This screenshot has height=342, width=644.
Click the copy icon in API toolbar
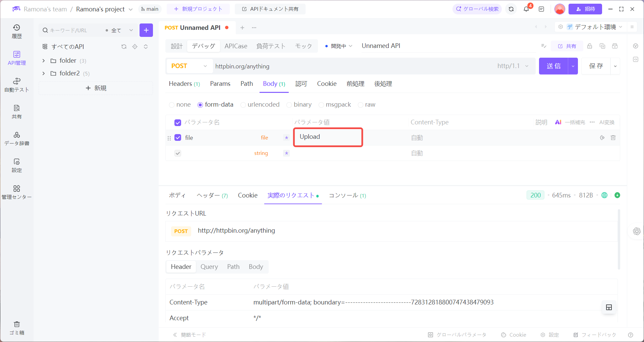[x=602, y=46]
